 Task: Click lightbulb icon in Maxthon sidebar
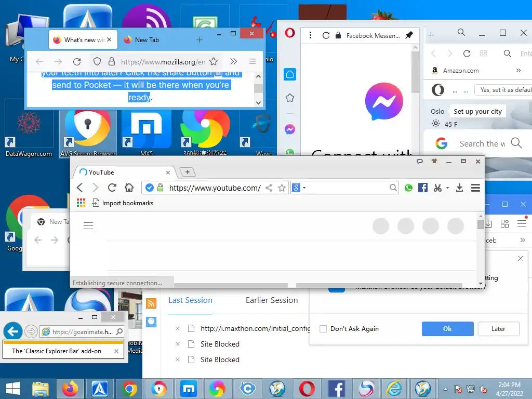click(151, 322)
